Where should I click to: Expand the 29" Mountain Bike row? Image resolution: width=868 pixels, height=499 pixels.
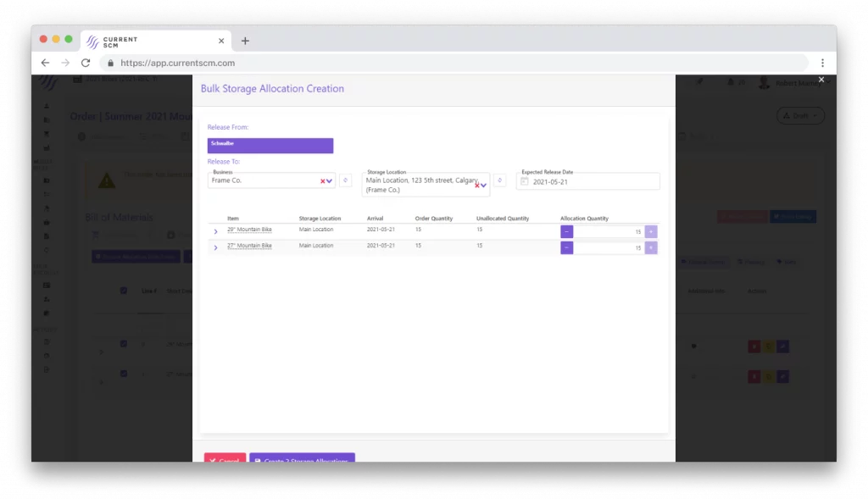click(x=216, y=231)
